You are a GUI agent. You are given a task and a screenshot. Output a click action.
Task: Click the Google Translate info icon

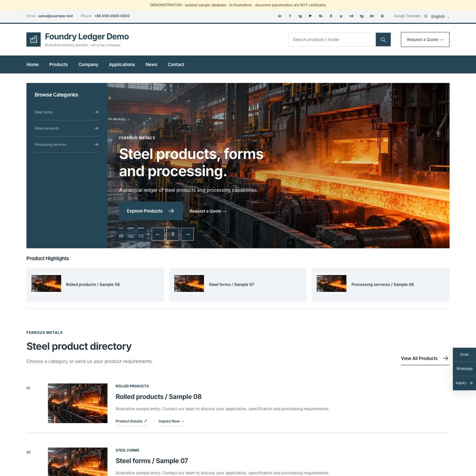[426, 16]
